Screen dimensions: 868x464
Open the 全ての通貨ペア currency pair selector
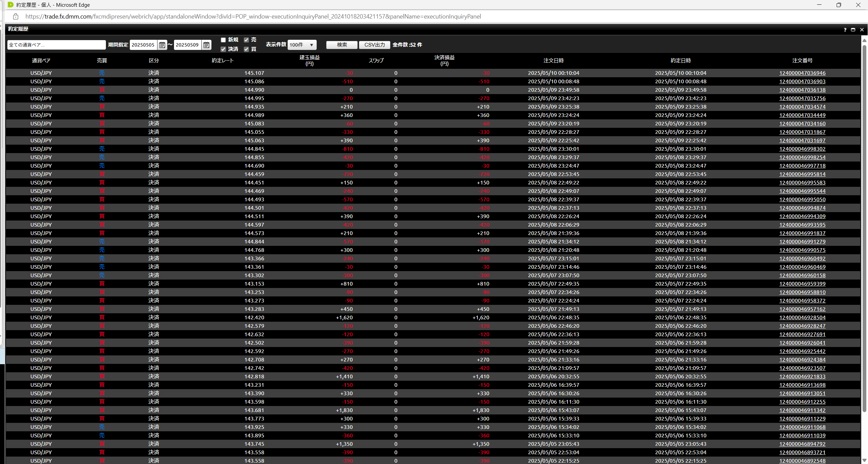(x=56, y=45)
